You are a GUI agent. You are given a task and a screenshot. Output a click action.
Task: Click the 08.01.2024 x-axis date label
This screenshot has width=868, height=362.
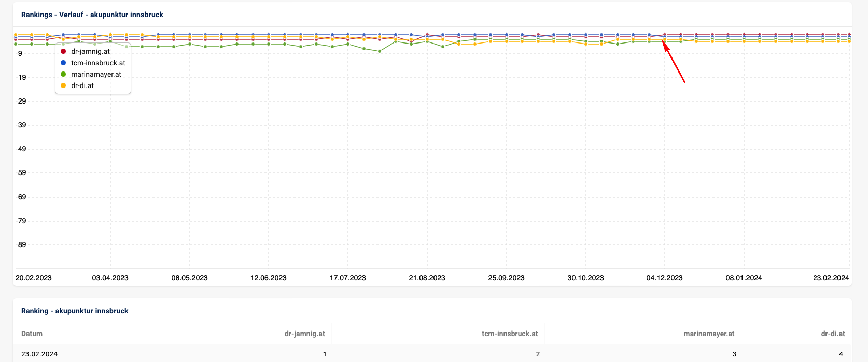[744, 278]
